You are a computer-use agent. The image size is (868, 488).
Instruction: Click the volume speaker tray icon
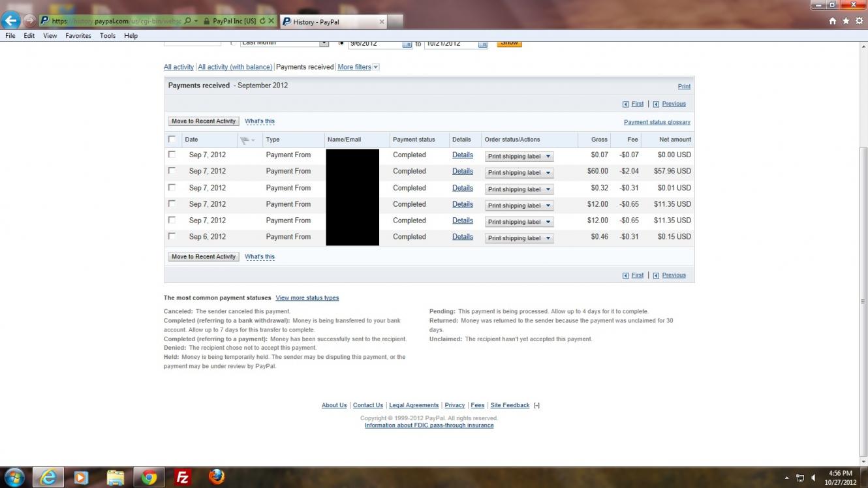[x=814, y=478]
